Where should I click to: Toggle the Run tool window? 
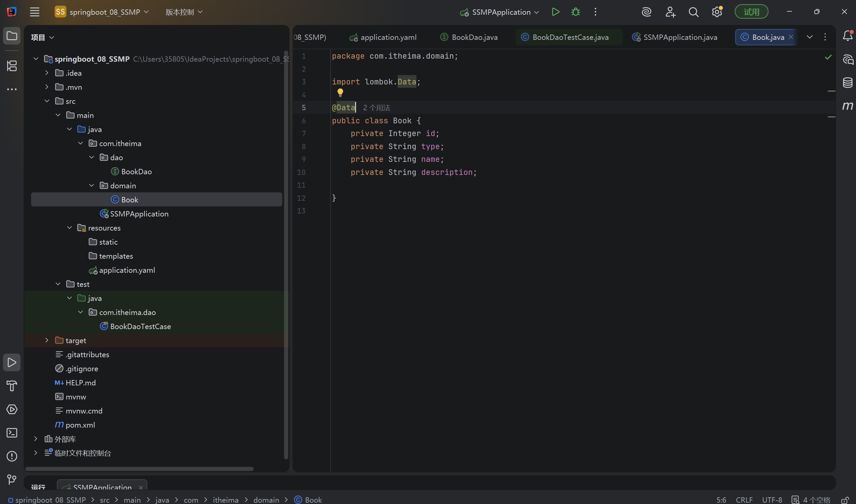click(12, 362)
